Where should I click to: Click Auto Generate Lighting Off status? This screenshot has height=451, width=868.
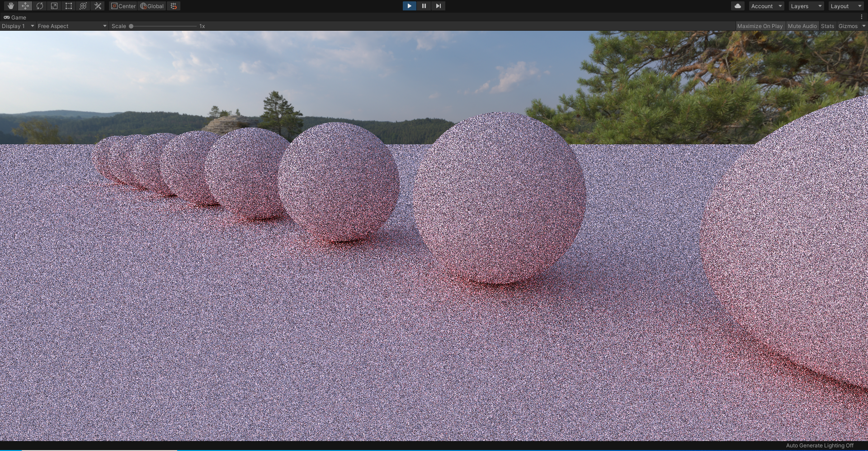point(820,446)
